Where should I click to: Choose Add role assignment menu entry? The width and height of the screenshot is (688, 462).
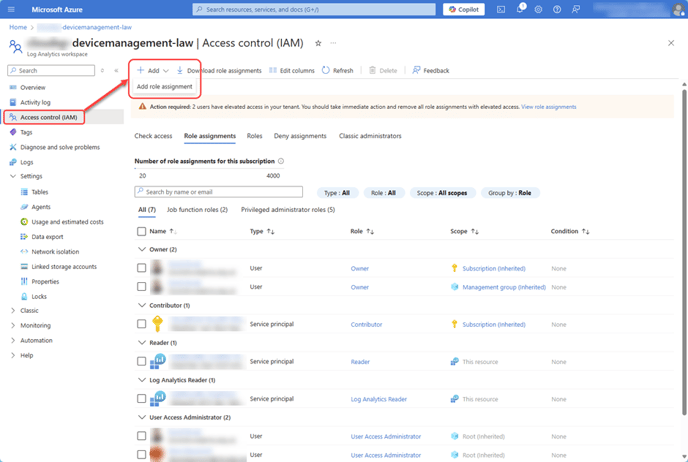click(x=165, y=86)
